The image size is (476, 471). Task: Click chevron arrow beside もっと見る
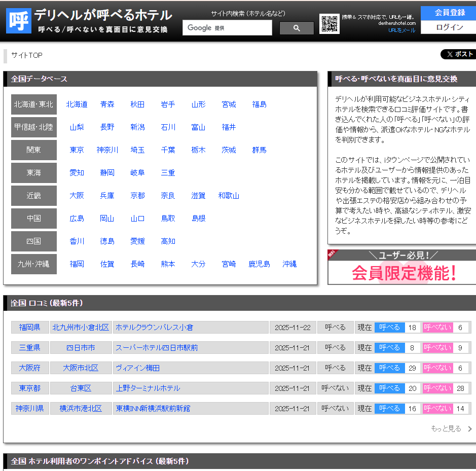[x=469, y=429]
